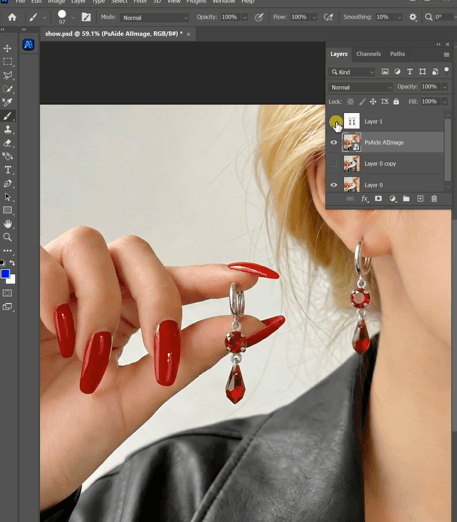
Task: Open the layer blend mode dropdown
Action: [x=360, y=87]
